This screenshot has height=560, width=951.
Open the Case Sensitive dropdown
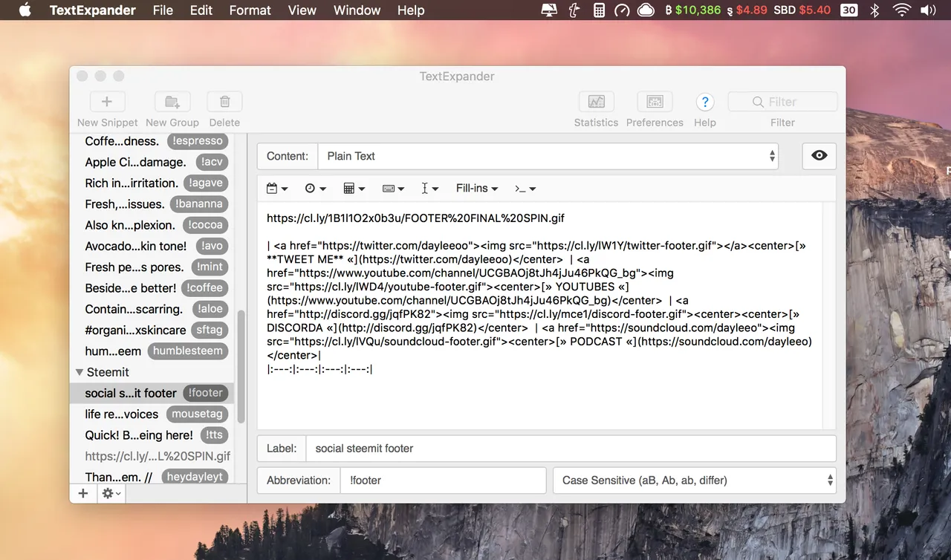point(695,481)
